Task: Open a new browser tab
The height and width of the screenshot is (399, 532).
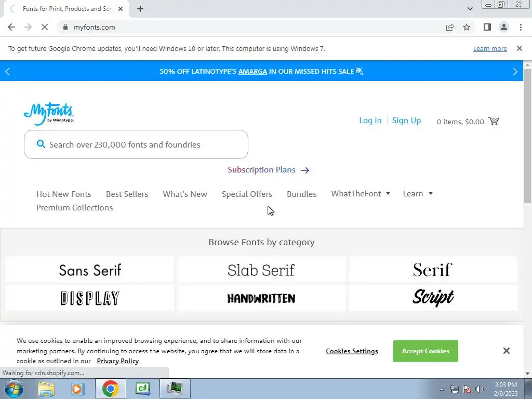Action: (x=140, y=9)
